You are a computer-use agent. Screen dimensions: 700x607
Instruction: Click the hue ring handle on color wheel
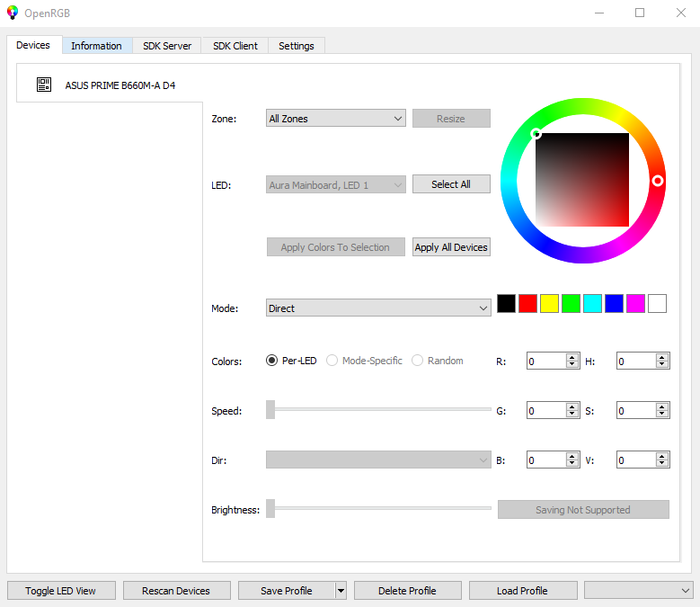[x=658, y=181]
